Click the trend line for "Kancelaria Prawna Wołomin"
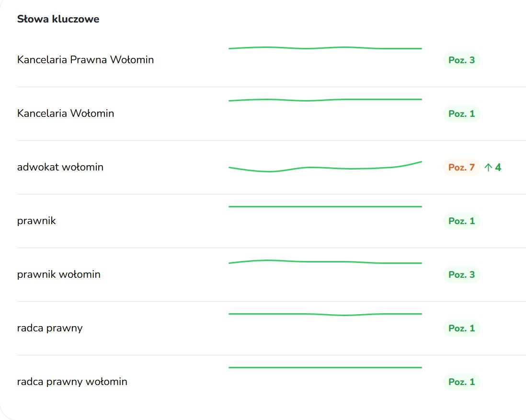Screen dimensions: 526x420 pos(325,48)
